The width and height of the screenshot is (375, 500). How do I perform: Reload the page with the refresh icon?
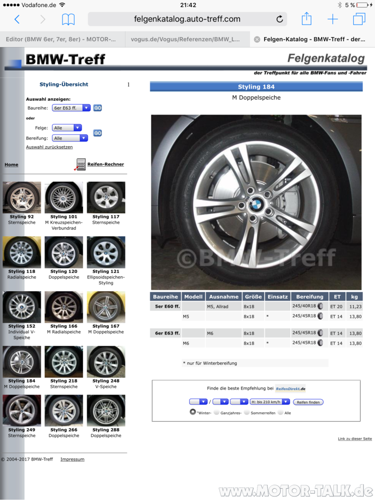pyautogui.click(x=280, y=19)
